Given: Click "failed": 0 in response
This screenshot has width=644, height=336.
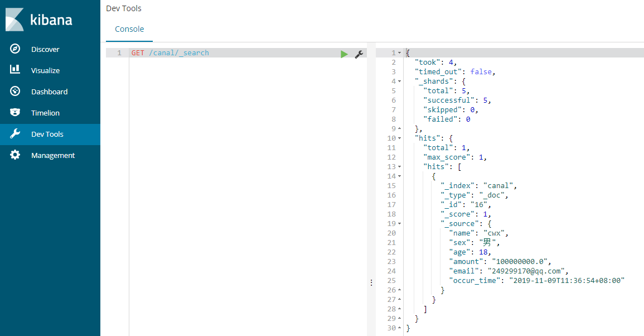Looking at the screenshot, I should [447, 119].
